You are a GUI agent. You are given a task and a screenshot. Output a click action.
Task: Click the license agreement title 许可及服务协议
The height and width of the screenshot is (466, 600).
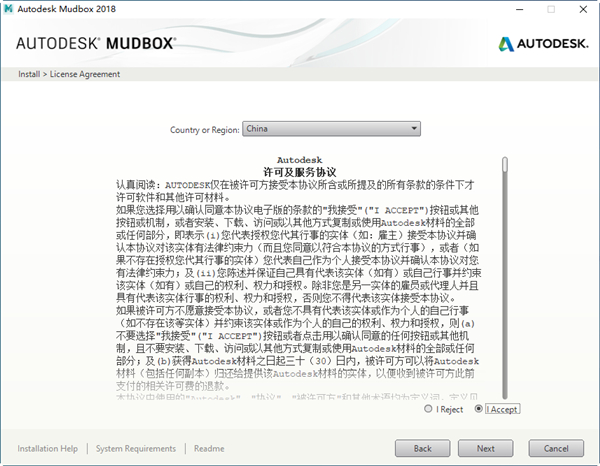[x=300, y=172]
